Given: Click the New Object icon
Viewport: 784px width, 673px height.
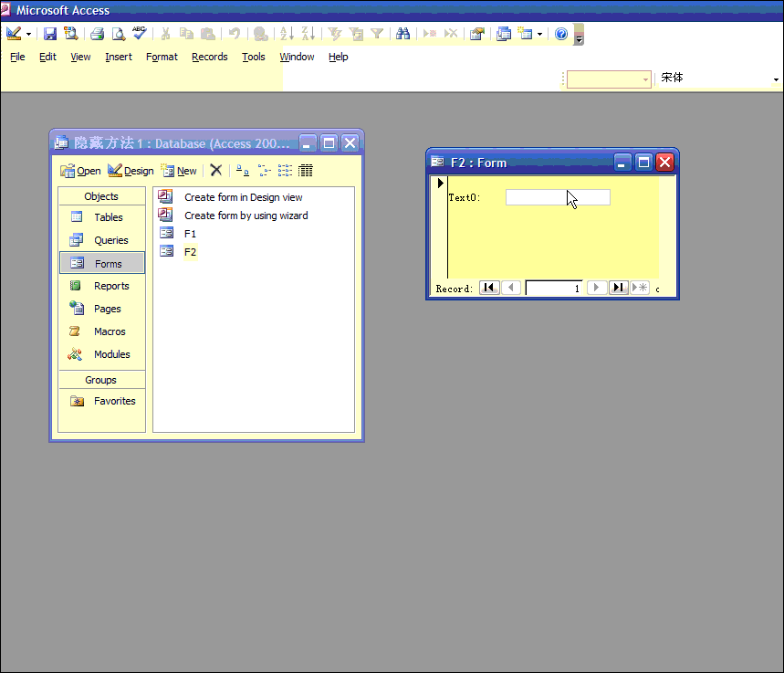Looking at the screenshot, I should tap(525, 34).
